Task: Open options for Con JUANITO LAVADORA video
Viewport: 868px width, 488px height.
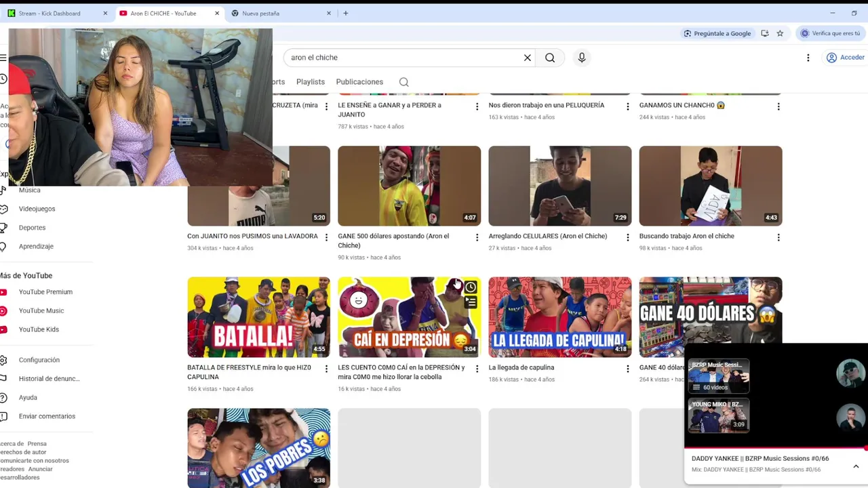Action: pos(326,237)
